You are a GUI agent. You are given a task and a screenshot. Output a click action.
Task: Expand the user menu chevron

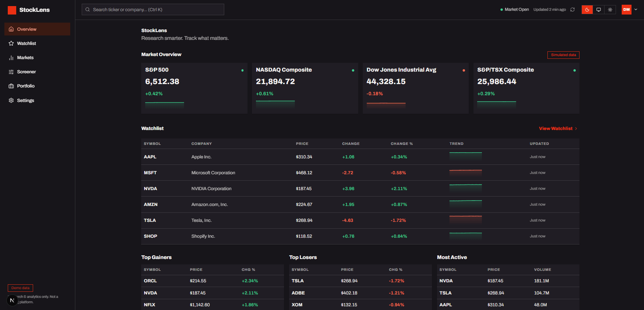pyautogui.click(x=636, y=9)
